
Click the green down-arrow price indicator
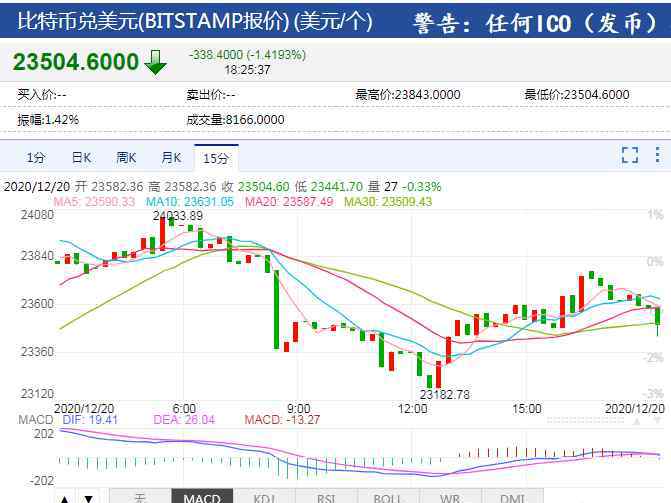coord(155,63)
